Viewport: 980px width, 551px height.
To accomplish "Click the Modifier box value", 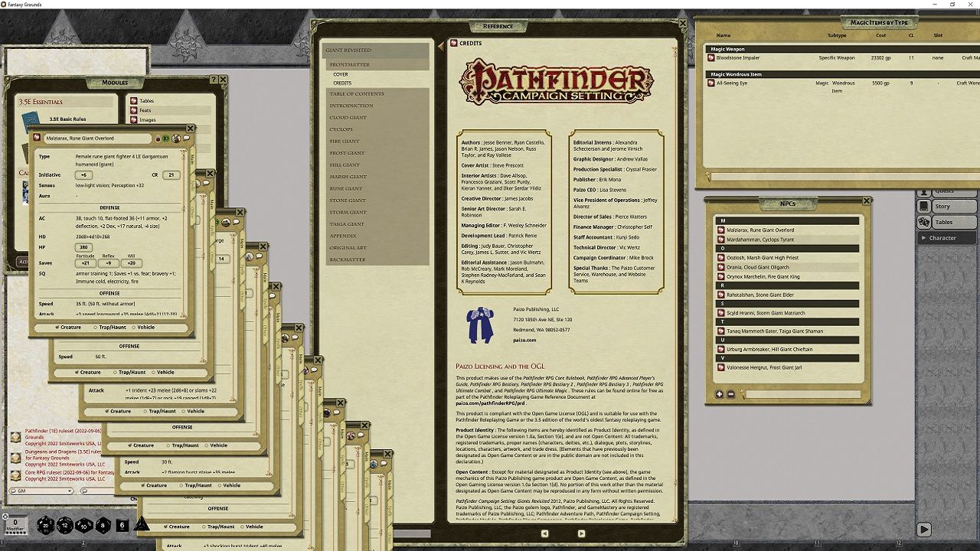I will (15, 523).
